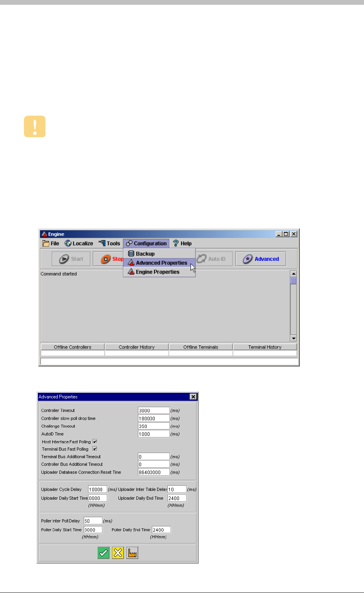Image resolution: width=364 pixels, height=593 pixels.
Task: Click the log scrollbar up arrow
Action: pos(293,274)
